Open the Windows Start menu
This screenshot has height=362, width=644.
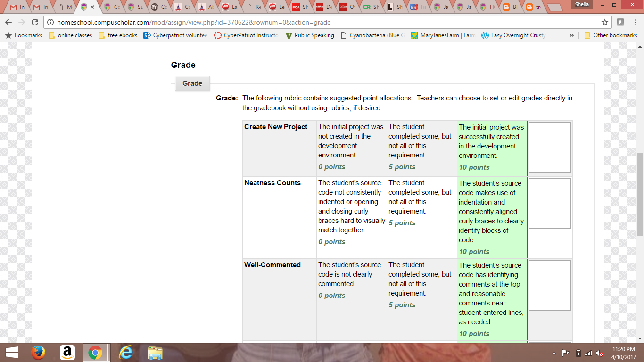[x=10, y=352]
